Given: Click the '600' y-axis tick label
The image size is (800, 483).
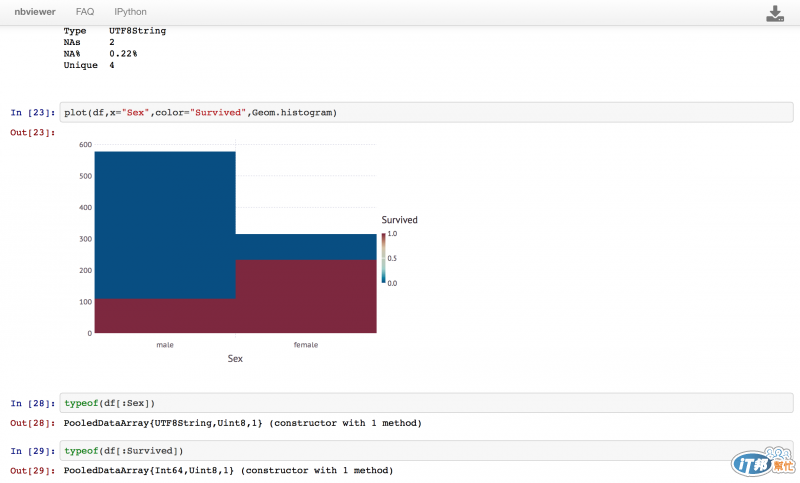Looking at the screenshot, I should (85, 144).
